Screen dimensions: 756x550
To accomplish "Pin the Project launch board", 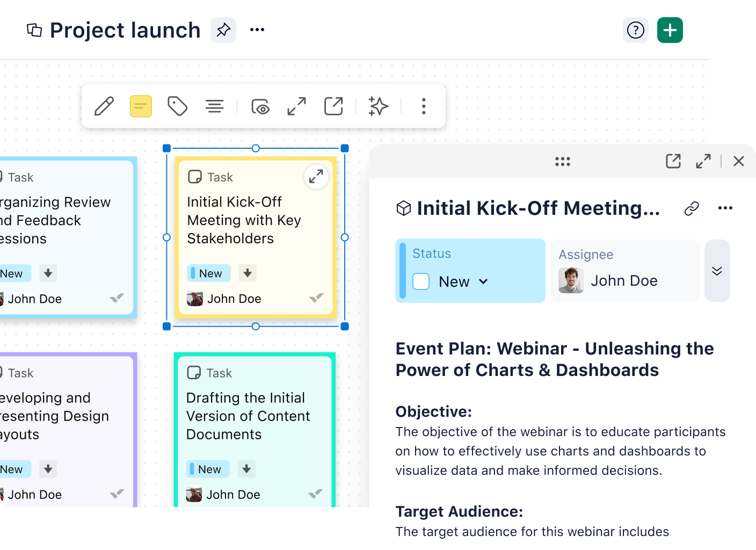I will point(223,30).
